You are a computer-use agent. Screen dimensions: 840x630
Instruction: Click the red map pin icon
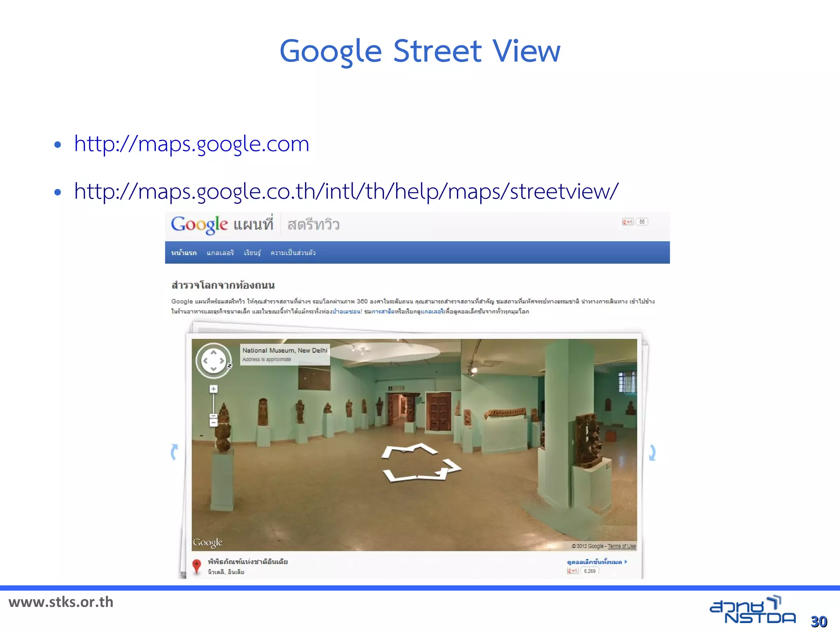(x=197, y=566)
